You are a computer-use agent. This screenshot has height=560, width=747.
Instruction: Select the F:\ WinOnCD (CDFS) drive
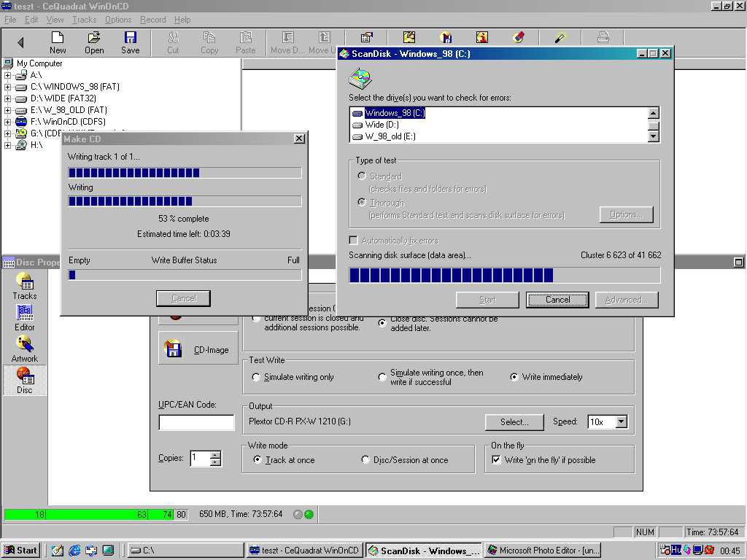68,122
